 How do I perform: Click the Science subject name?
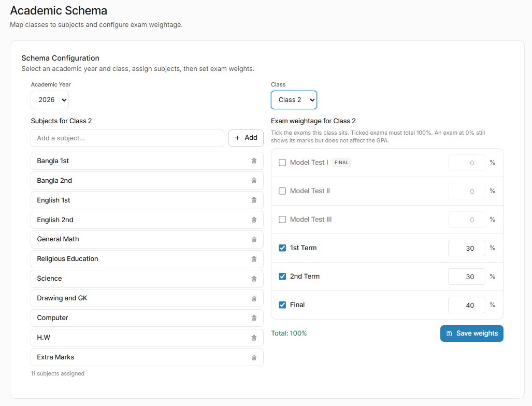[x=50, y=279]
